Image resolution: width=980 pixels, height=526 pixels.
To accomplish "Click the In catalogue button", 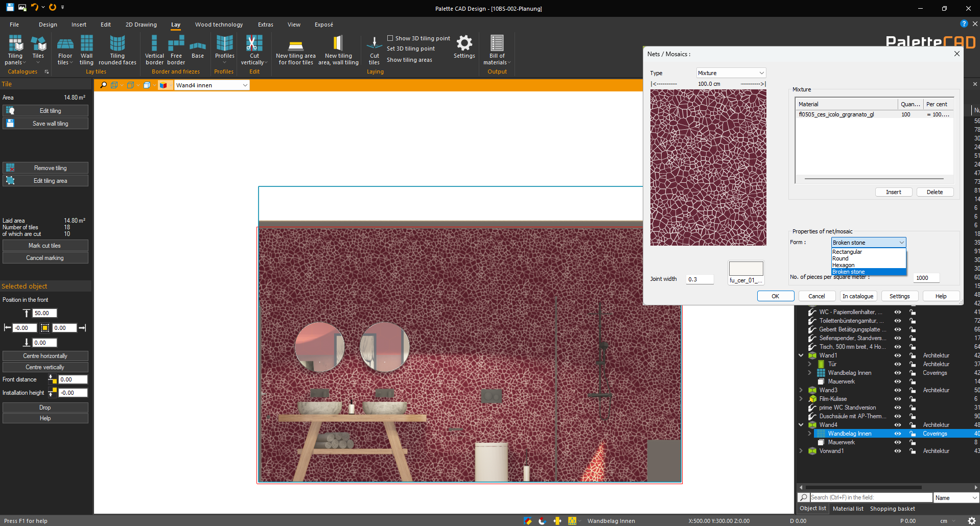I will tap(858, 296).
